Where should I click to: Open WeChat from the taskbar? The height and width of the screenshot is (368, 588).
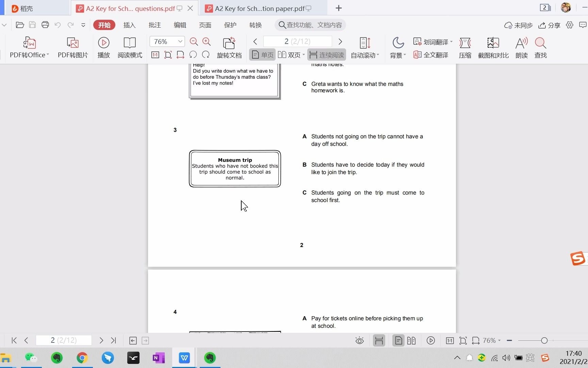(31, 358)
